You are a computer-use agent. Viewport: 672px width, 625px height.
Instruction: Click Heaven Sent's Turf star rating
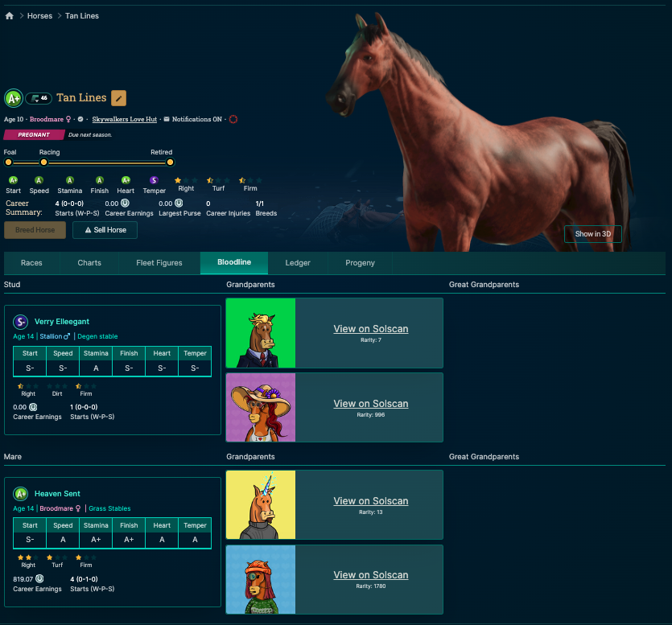pos(57,557)
